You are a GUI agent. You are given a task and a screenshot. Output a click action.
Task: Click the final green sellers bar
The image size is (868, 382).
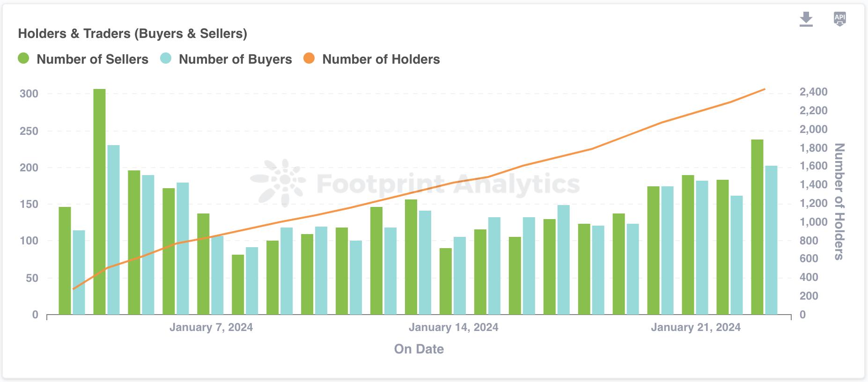coord(757,227)
